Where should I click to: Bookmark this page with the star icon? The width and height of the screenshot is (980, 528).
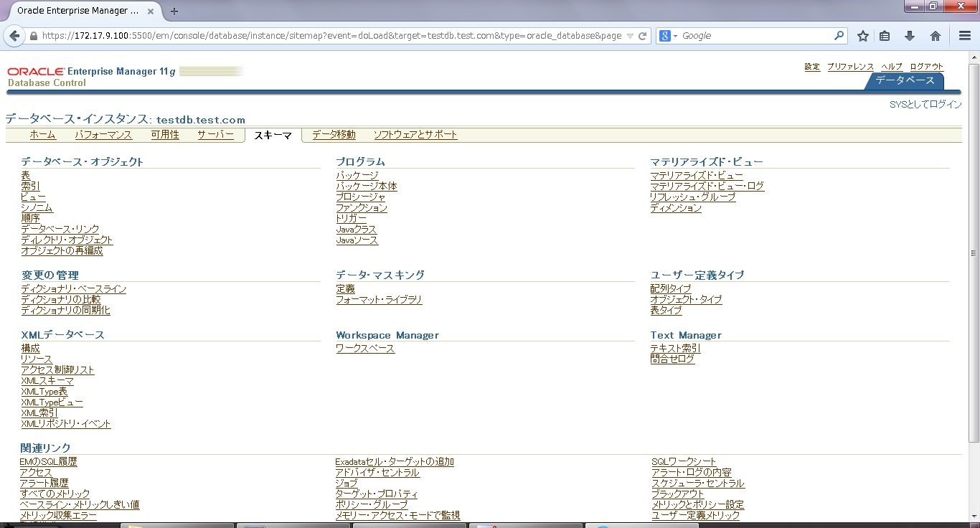click(x=863, y=36)
